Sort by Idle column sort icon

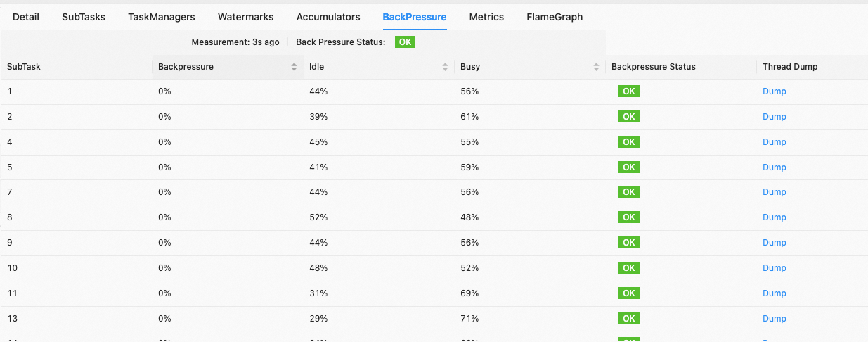point(445,67)
